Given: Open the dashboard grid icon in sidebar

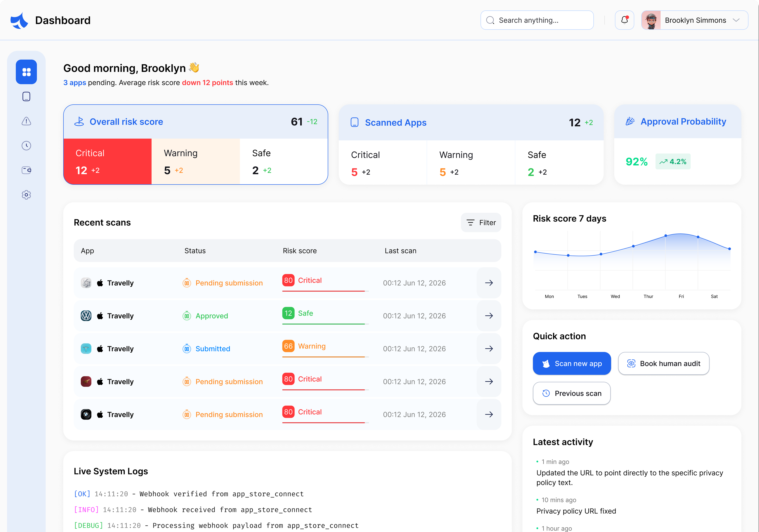Looking at the screenshot, I should click(26, 72).
